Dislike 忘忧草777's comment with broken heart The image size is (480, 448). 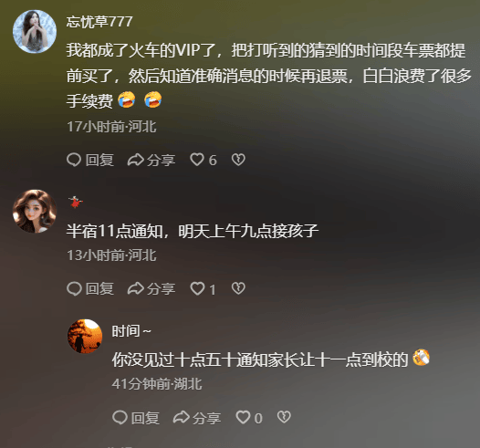click(238, 160)
